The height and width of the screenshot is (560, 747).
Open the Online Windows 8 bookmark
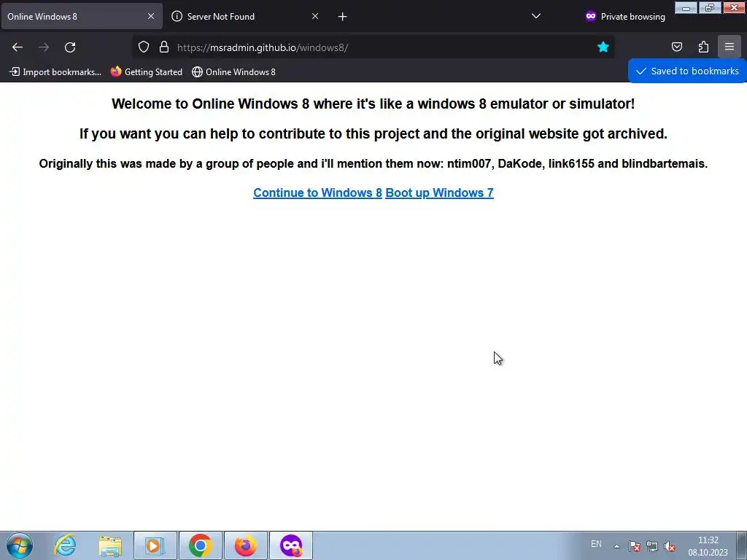[x=233, y=72]
